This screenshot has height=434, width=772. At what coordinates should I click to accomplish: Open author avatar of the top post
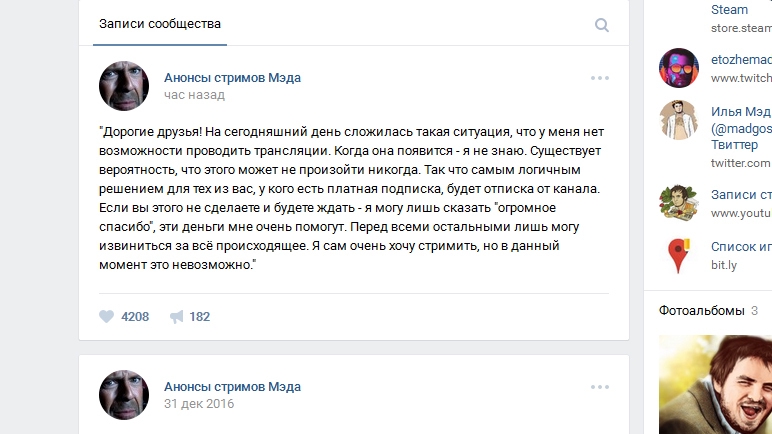point(124,86)
